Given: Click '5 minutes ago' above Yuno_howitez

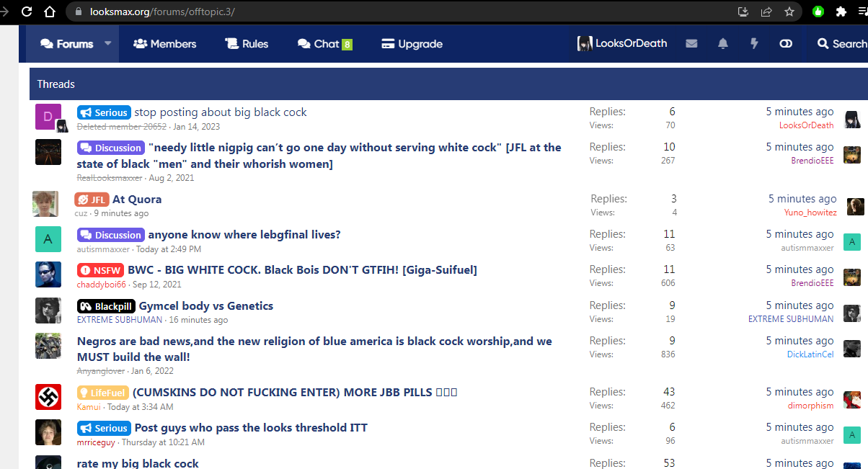Looking at the screenshot, I should 802,199.
